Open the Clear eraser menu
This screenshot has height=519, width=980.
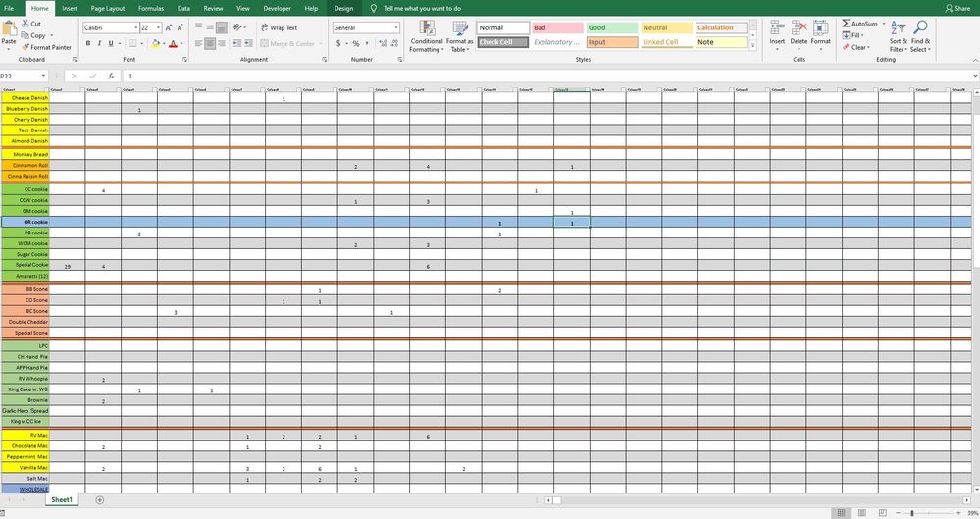coord(855,47)
